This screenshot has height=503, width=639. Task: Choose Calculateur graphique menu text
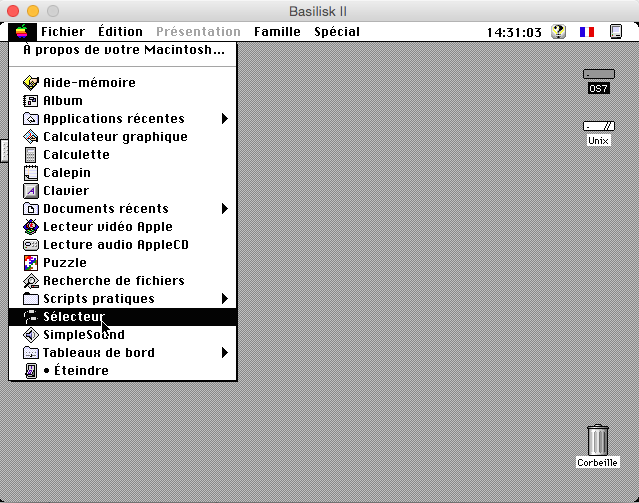click(x=115, y=137)
